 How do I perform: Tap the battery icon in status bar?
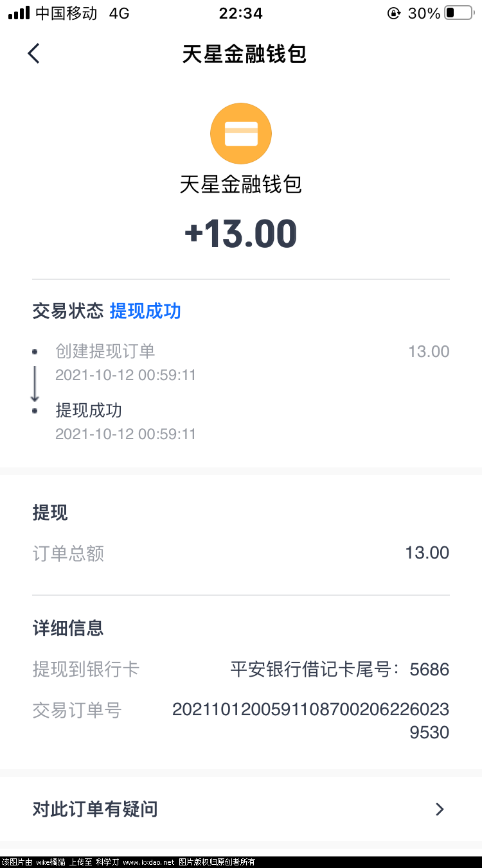pyautogui.click(x=459, y=13)
